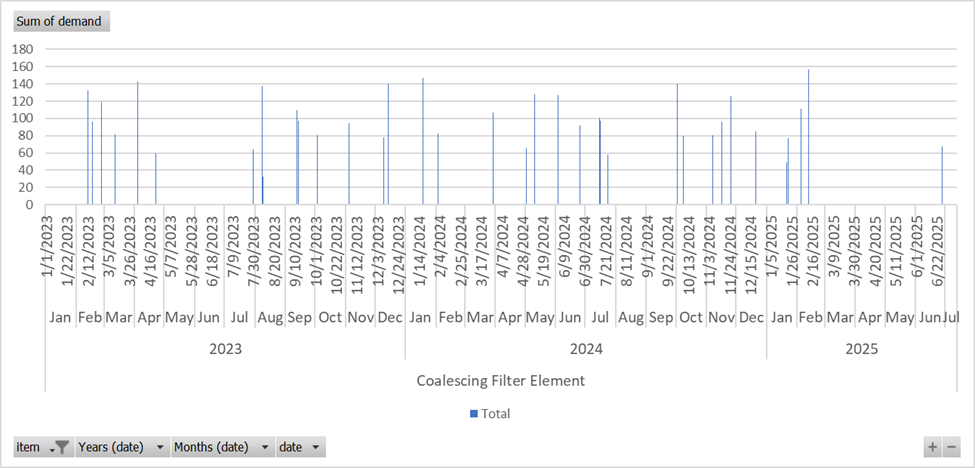Select the Coalescing Filter Element axis label
Image resolution: width=975 pixels, height=468 pixels.
point(499,380)
